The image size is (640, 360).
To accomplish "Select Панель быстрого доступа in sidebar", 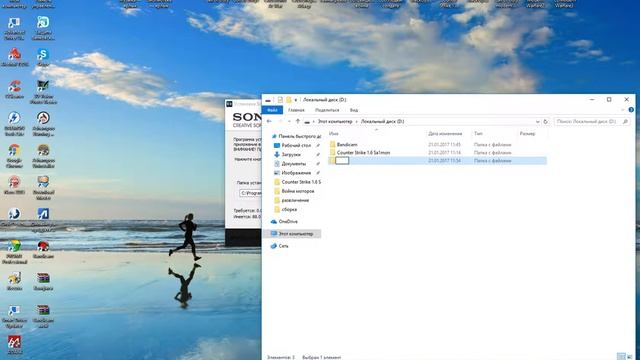I will pyautogui.click(x=296, y=136).
